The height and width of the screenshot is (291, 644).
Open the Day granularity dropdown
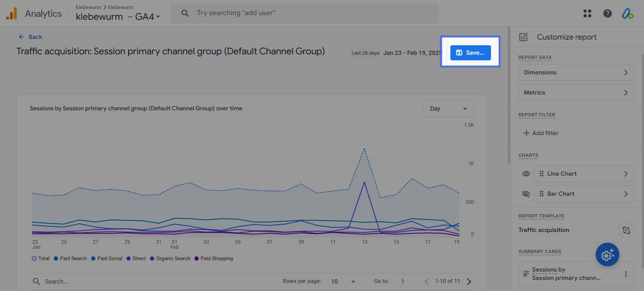tap(448, 109)
